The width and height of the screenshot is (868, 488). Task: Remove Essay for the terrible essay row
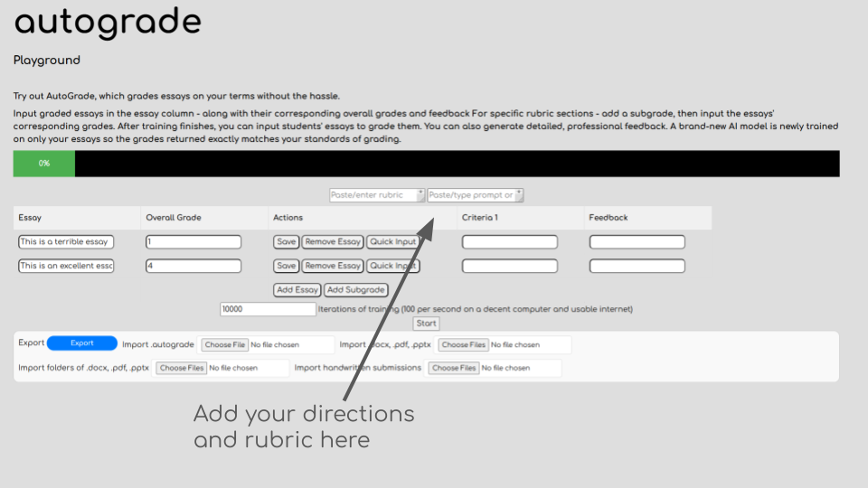coord(333,242)
